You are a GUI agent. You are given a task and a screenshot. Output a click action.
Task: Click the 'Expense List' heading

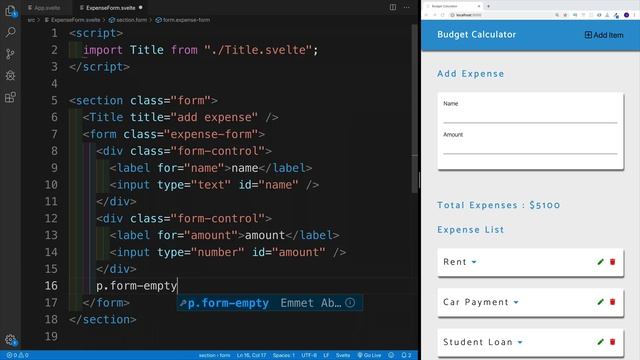coord(470,229)
